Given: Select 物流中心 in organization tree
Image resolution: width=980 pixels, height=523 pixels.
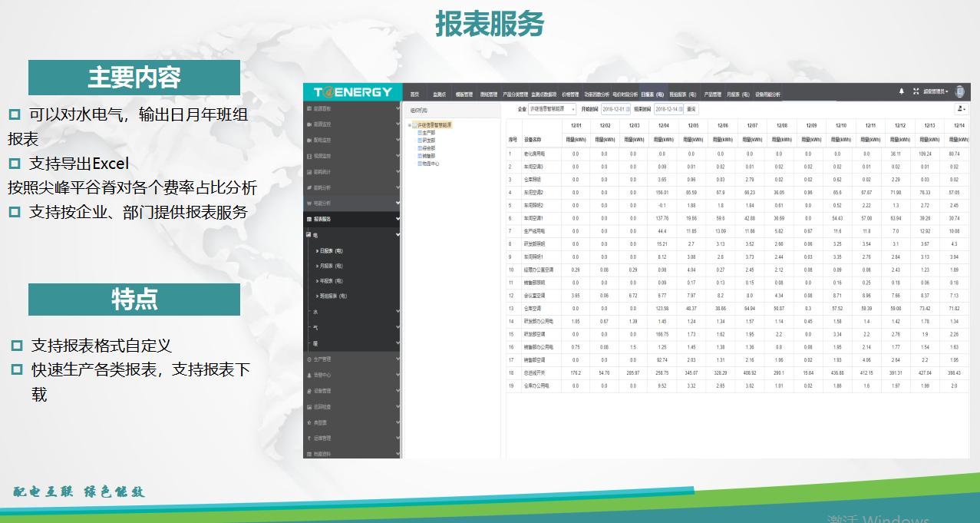Looking at the screenshot, I should pyautogui.click(x=431, y=164).
